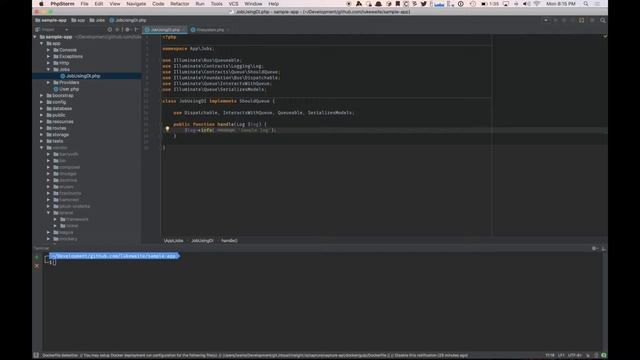
Task: Open the Refactor menu
Action: click(180, 4)
